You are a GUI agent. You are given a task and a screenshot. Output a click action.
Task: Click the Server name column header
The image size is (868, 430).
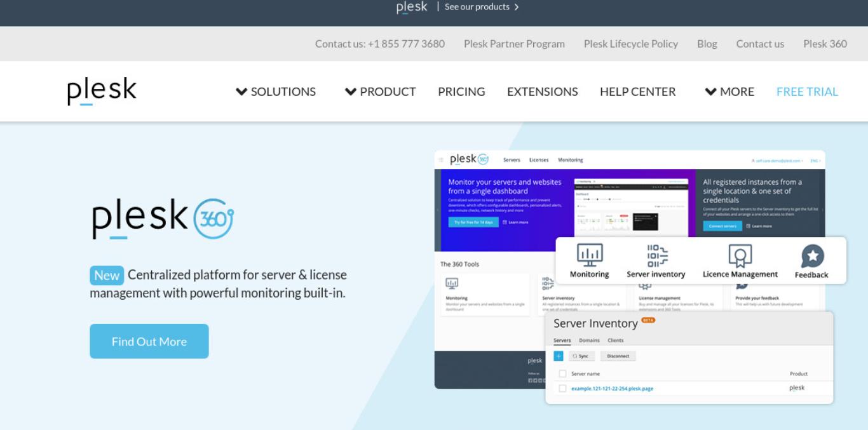coord(585,374)
